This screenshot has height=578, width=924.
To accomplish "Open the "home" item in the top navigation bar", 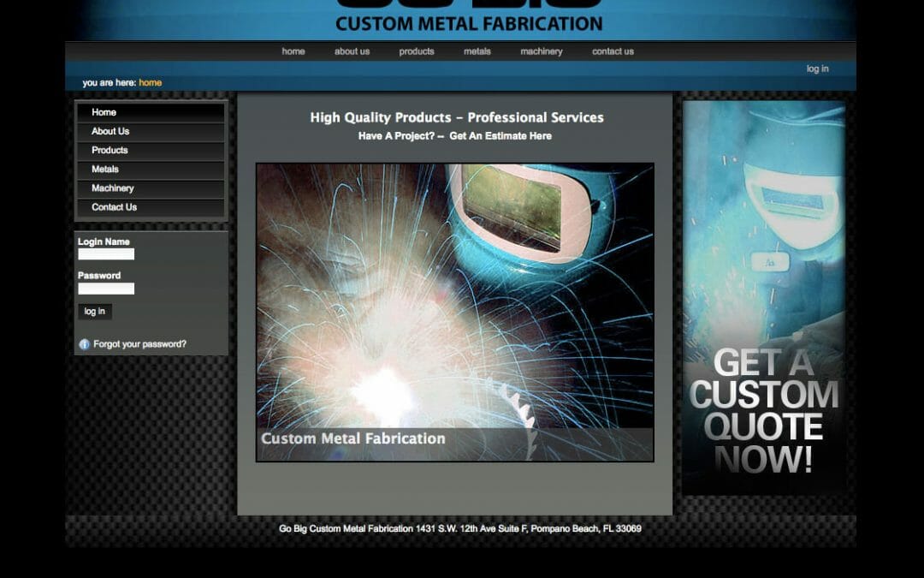I will pos(293,51).
